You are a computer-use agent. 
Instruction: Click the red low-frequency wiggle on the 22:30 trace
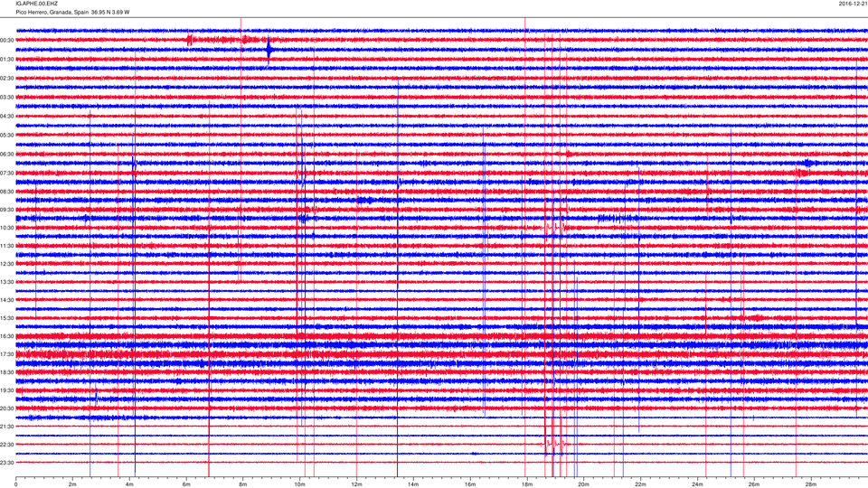(554, 444)
